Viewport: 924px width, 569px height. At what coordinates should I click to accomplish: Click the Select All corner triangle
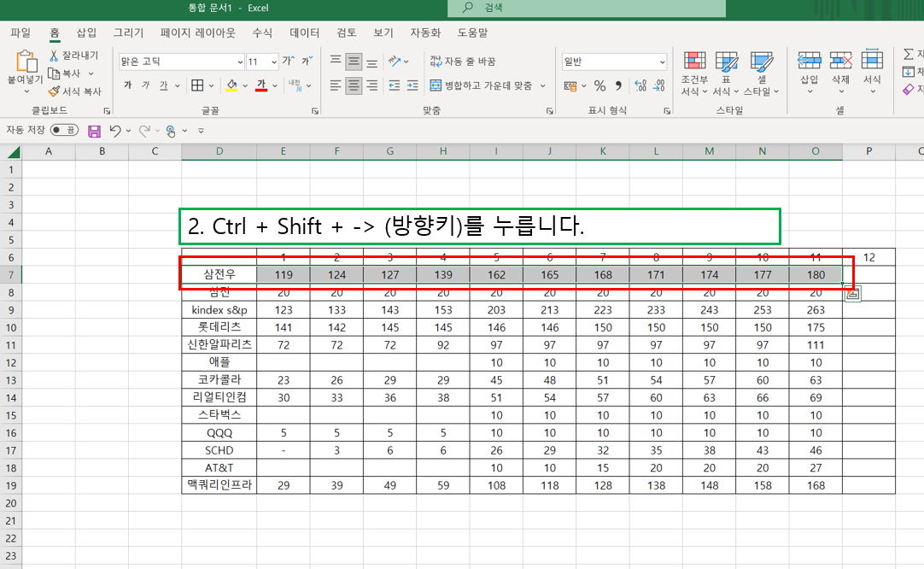(13, 152)
